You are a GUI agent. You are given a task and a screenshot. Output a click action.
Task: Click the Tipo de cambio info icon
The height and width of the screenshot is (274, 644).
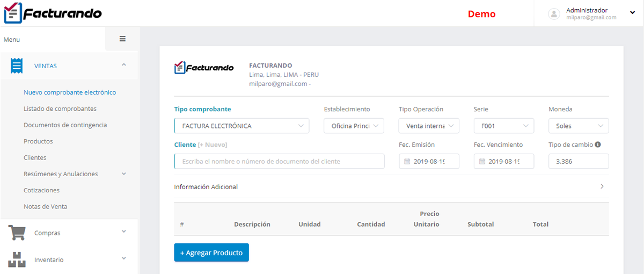coord(598,145)
